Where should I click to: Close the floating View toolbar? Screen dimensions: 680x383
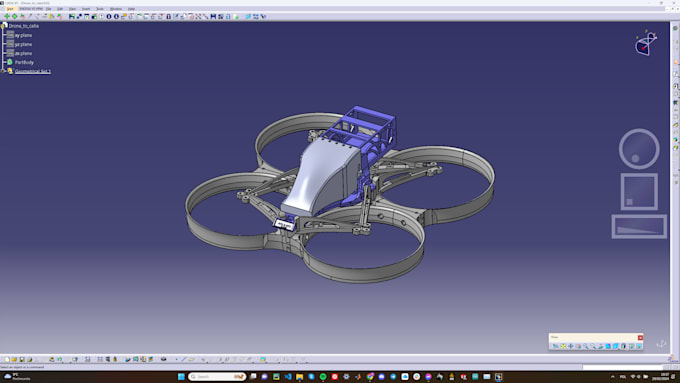pos(640,337)
